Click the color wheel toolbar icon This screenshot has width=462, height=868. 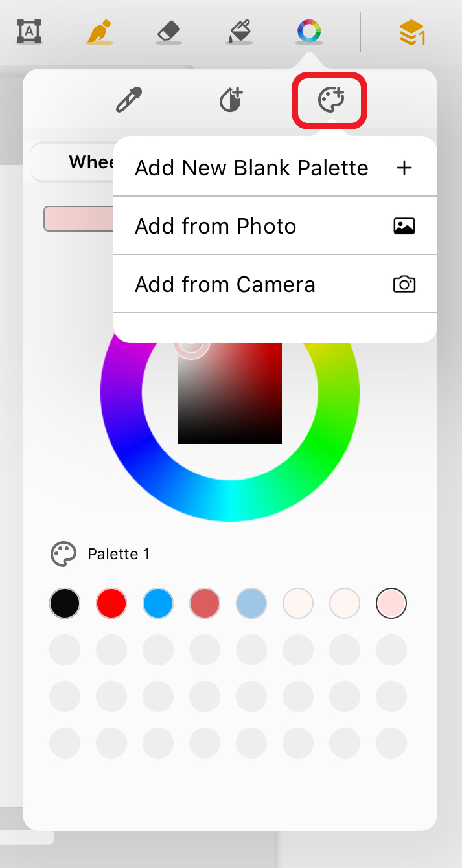309,30
